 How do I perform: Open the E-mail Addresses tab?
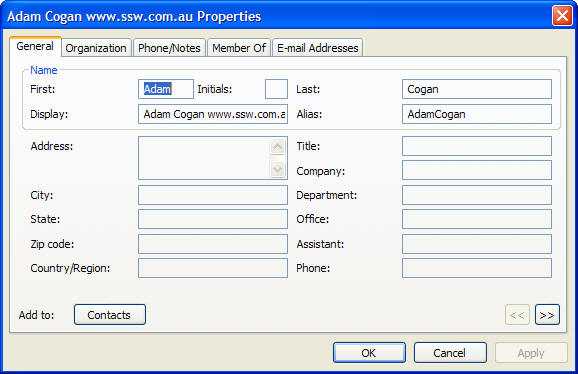pos(317,48)
